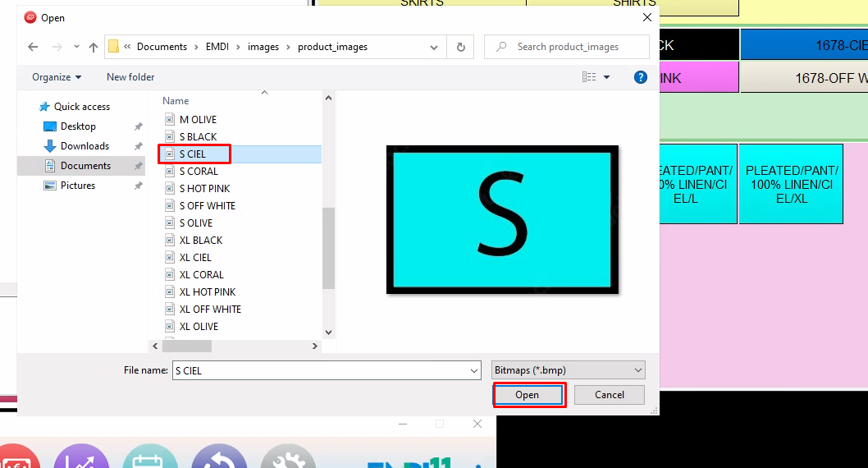This screenshot has height=468, width=868.
Task: Click the pin icon beside Desktop
Action: (139, 126)
